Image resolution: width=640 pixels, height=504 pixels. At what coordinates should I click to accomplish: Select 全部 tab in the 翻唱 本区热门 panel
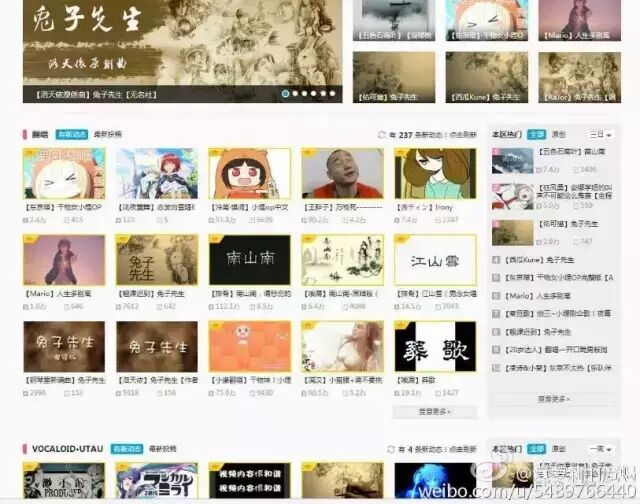[536, 134]
